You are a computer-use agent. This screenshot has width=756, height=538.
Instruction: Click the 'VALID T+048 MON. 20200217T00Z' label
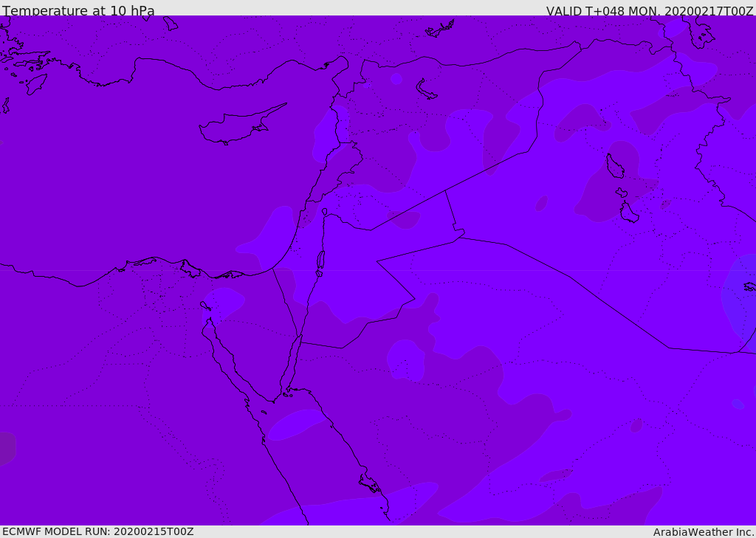tap(650, 11)
